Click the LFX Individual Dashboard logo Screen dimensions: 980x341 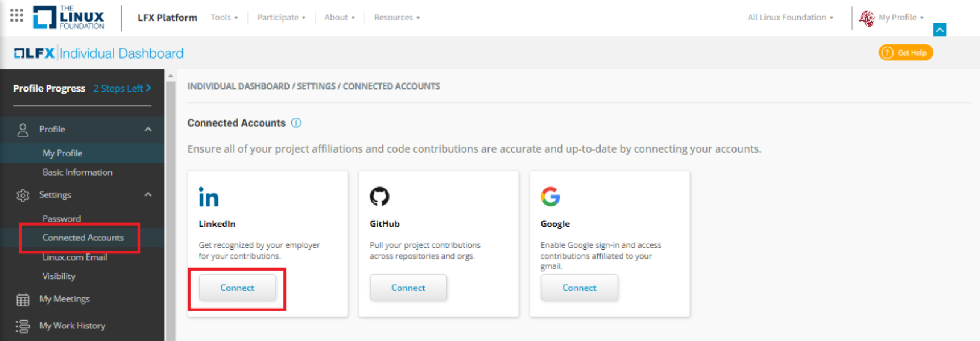coord(98,53)
